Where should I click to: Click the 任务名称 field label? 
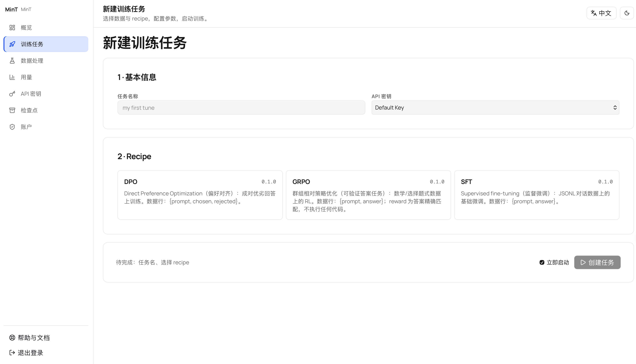pyautogui.click(x=128, y=96)
